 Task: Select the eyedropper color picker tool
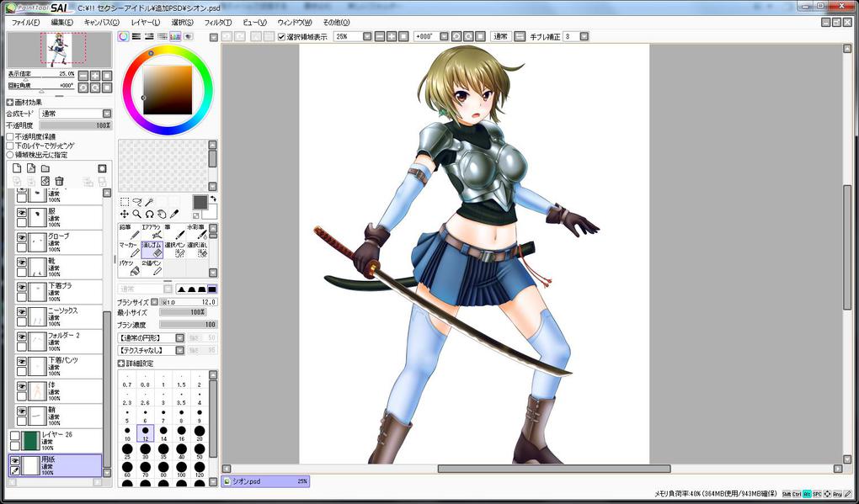pyautogui.click(x=174, y=214)
